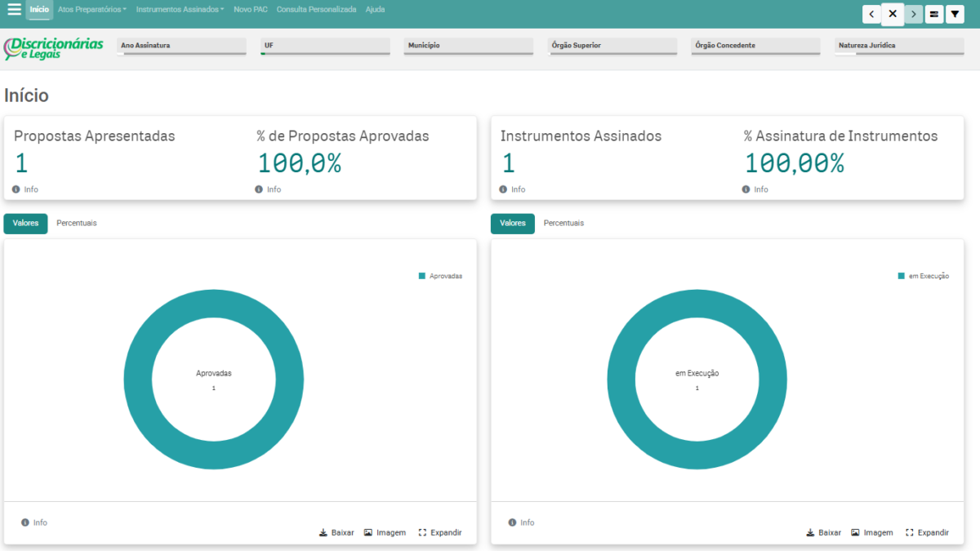Show info for the Aprovadas chart
The width and height of the screenshot is (980, 551).
34,522
